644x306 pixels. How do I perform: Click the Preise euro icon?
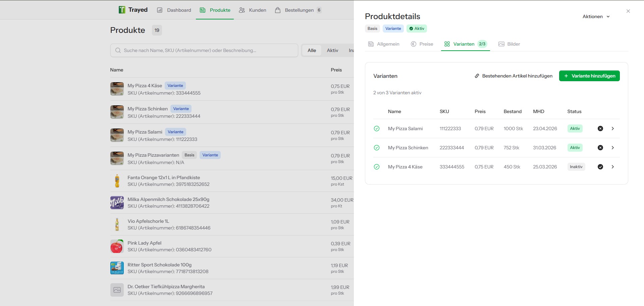tap(413, 44)
